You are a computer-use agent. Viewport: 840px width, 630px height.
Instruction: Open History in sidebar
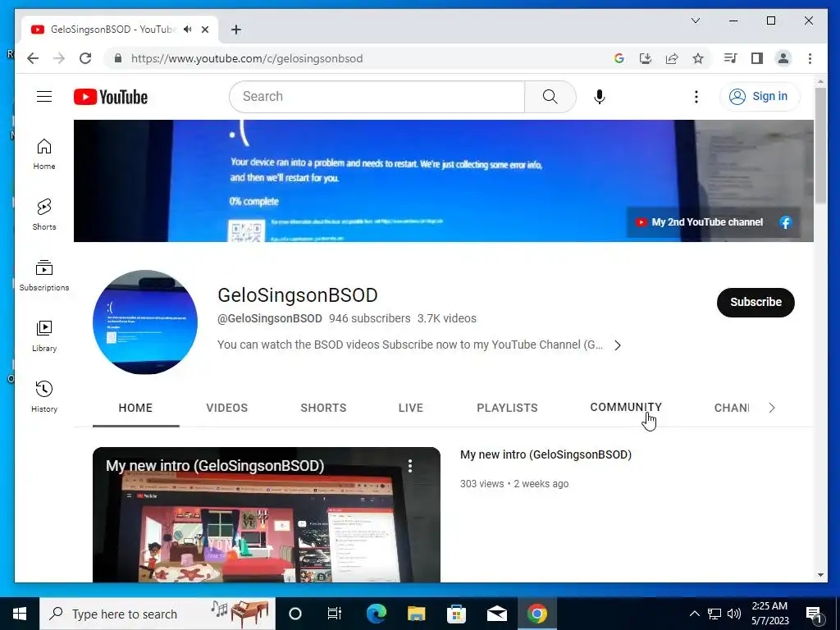click(44, 396)
